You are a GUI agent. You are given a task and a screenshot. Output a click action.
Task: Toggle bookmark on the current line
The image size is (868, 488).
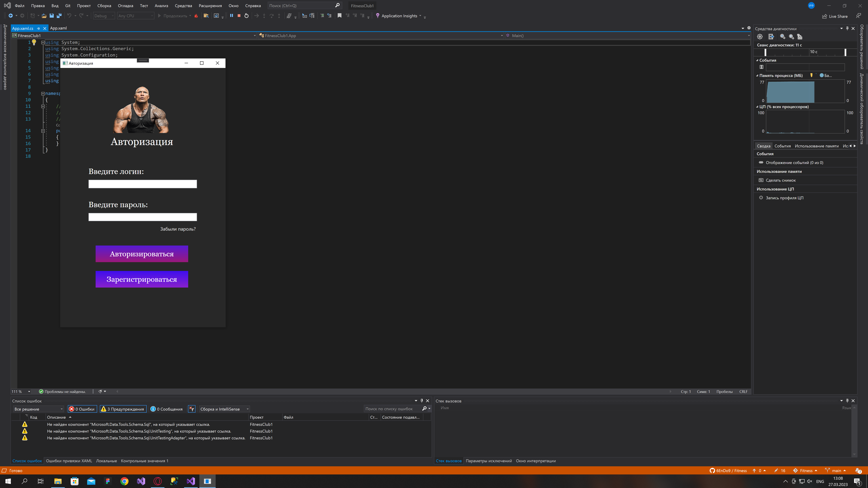pos(339,15)
